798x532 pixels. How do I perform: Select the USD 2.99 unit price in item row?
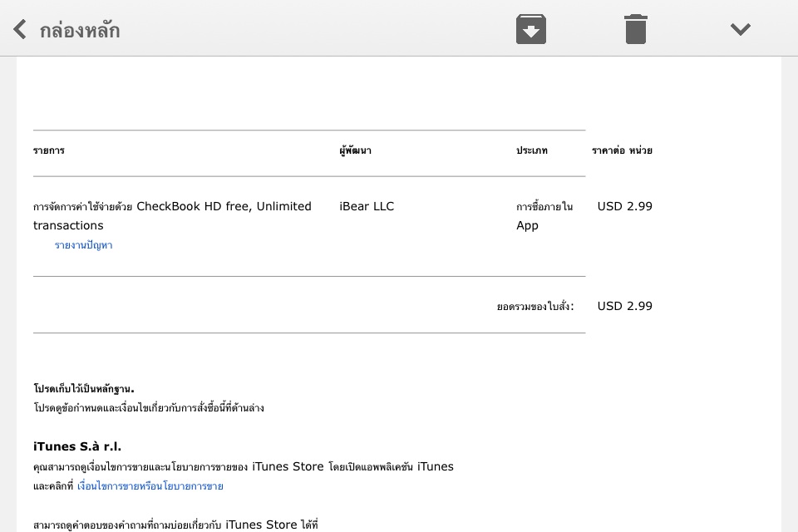coord(624,206)
